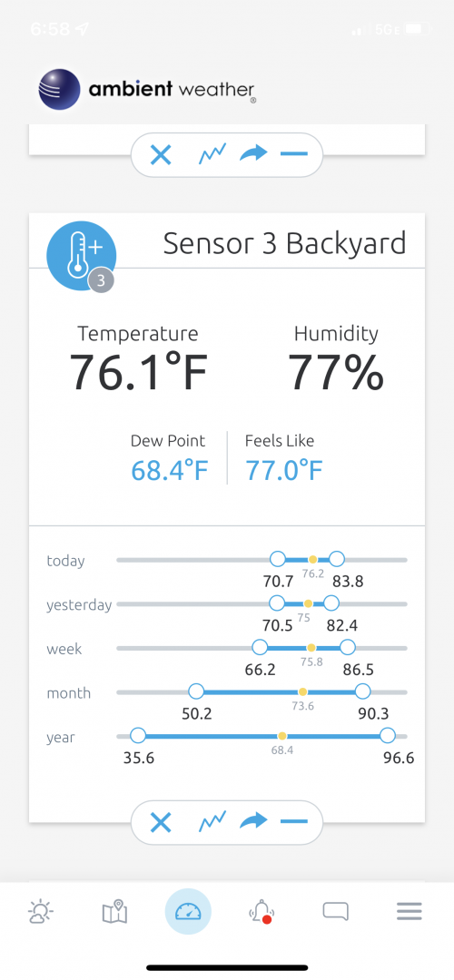Open the chat messages tab
Image resolution: width=454 pixels, height=980 pixels.
tap(335, 912)
